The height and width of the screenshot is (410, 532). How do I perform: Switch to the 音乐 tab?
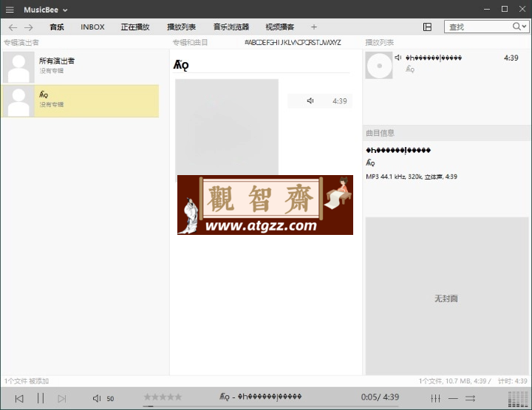coord(57,27)
